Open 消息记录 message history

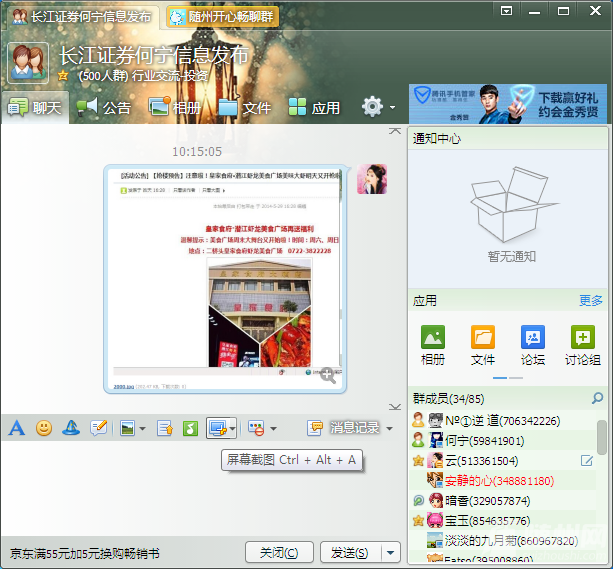click(x=343, y=428)
